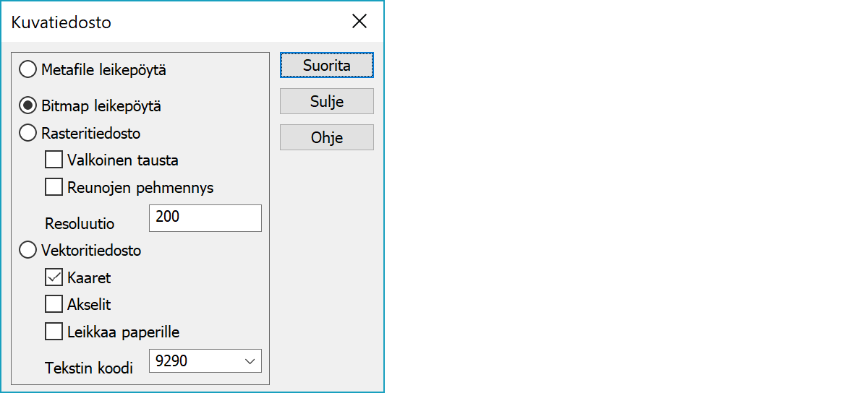Viewport: 868px width, 393px height.
Task: Click the Valkoinen tausta label text
Action: (x=122, y=160)
